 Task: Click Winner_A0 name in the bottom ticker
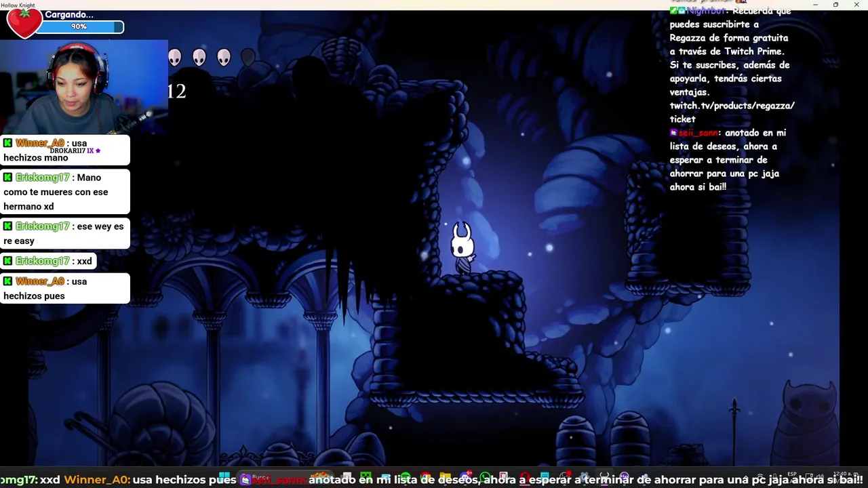point(96,480)
